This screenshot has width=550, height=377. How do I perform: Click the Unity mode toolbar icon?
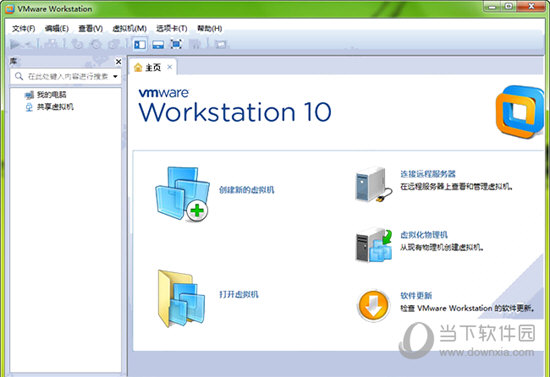click(195, 44)
